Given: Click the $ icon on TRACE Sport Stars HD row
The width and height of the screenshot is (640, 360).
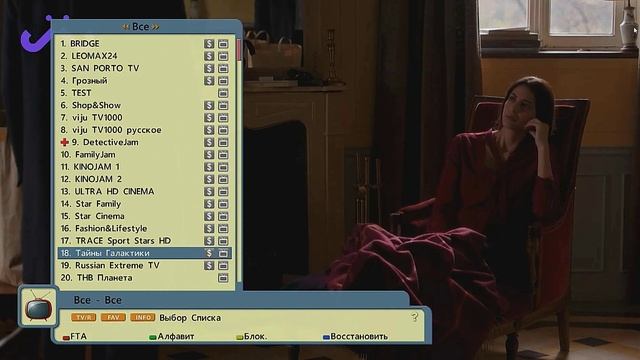Looking at the screenshot, I should pyautogui.click(x=209, y=241).
